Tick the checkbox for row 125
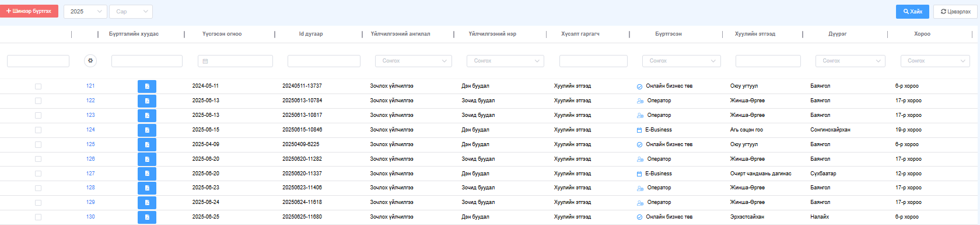The width and height of the screenshot is (980, 225). 38,144
